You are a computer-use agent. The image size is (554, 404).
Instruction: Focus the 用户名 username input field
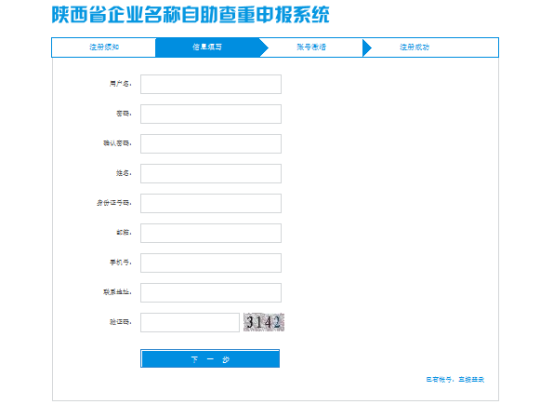point(211,84)
